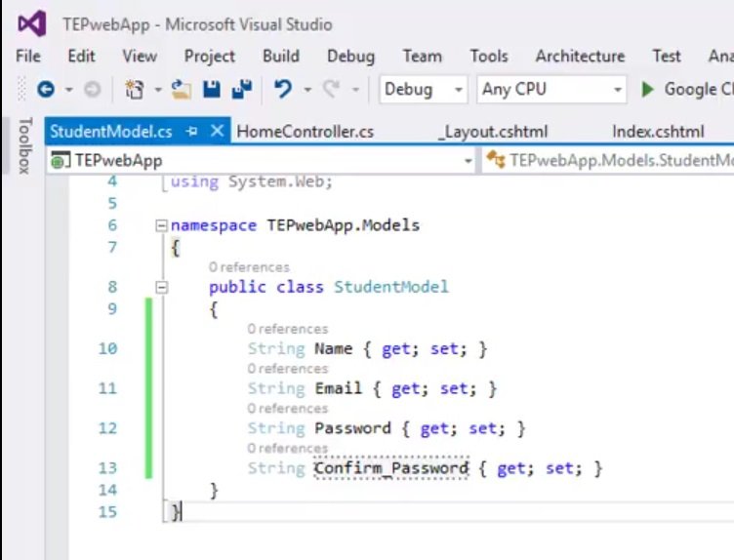Click the TEPwebApp project icon in navigation bar

[x=60, y=160]
